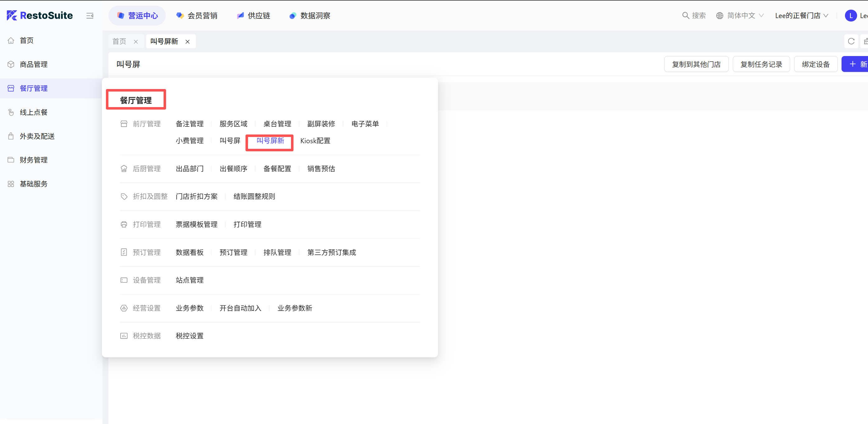868x424 pixels.
Task: Close the 叫号屏新 tab
Action: [x=188, y=42]
